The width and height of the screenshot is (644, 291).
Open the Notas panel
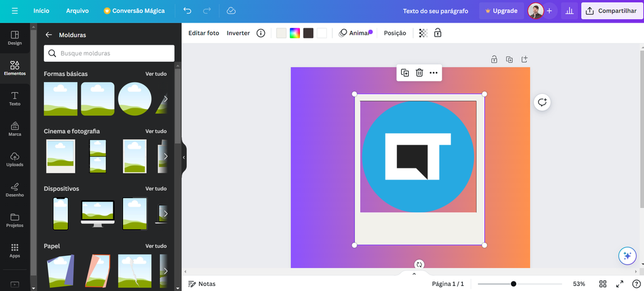tap(202, 284)
